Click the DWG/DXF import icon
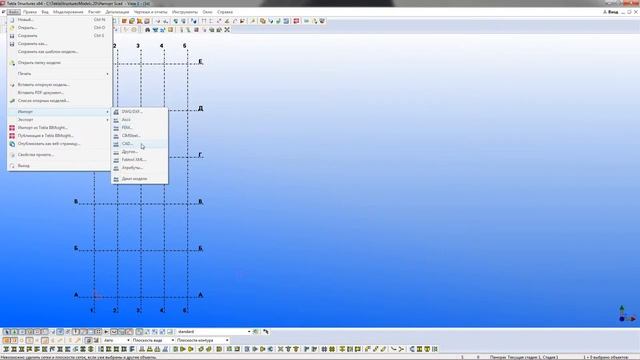Screen dimensions: 640x360 [x=116, y=111]
